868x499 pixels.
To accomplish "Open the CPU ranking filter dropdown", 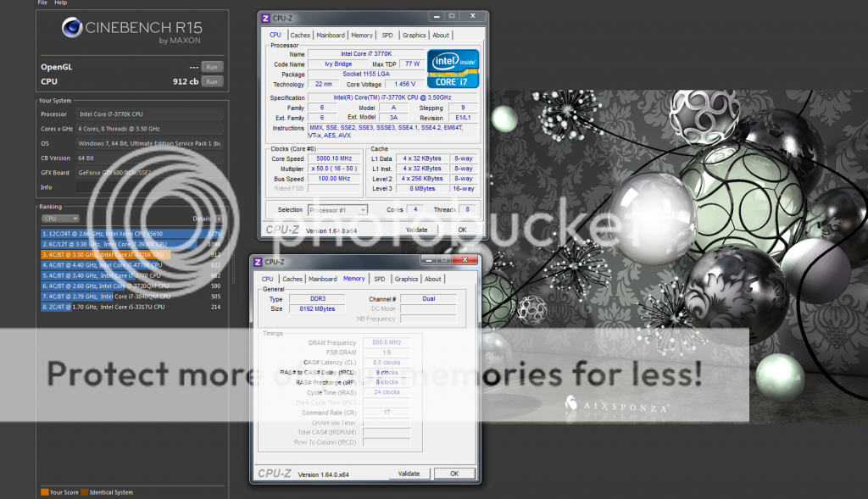I will pos(59,218).
